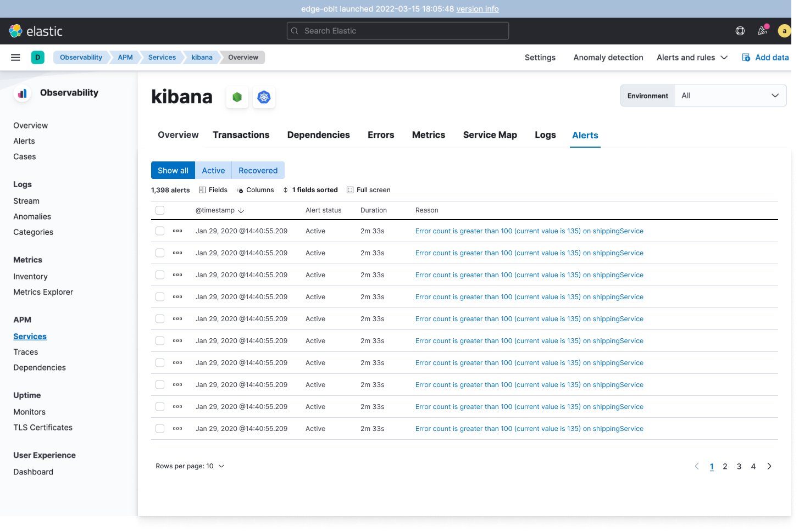This screenshot has height=532, width=799.
Task: Go to results page 4
Action: (753, 467)
